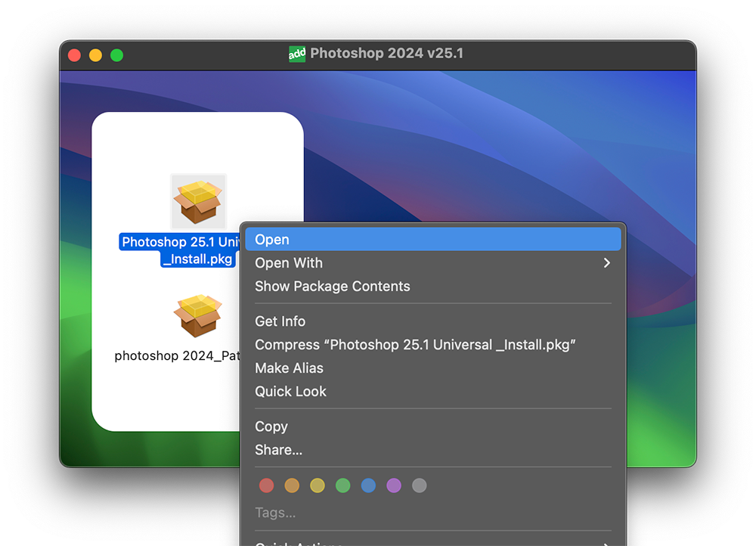Open the file with Quick Look

click(x=290, y=391)
